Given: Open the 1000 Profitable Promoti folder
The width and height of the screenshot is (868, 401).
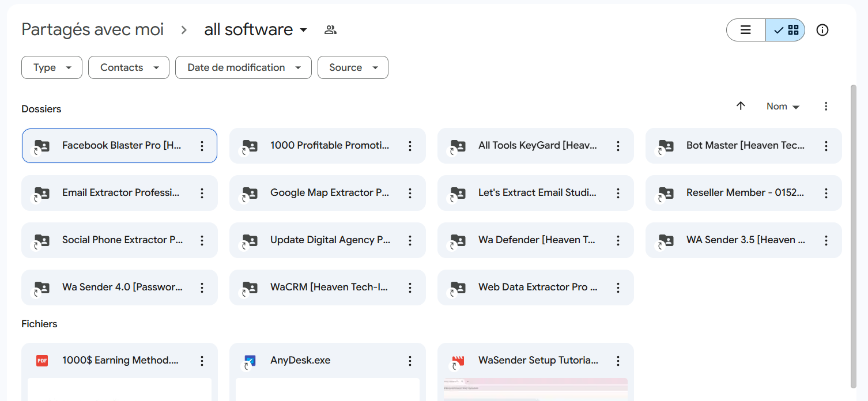Looking at the screenshot, I should click(x=327, y=146).
